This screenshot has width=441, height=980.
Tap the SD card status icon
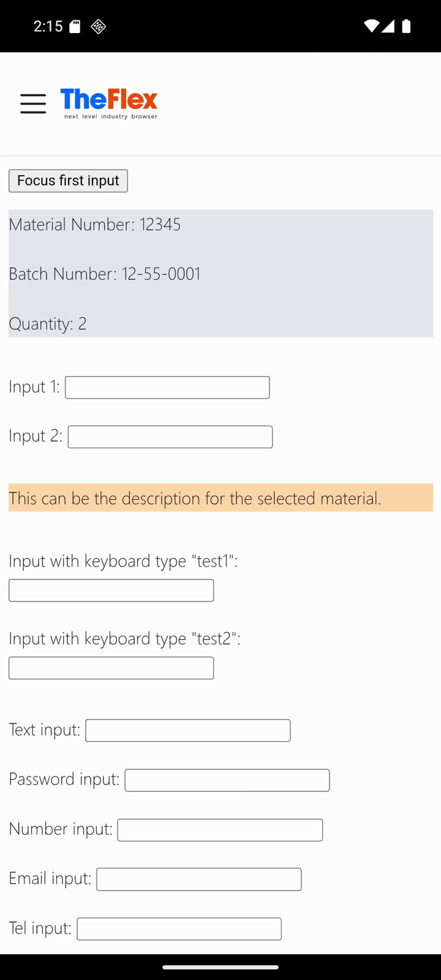pos(75,26)
